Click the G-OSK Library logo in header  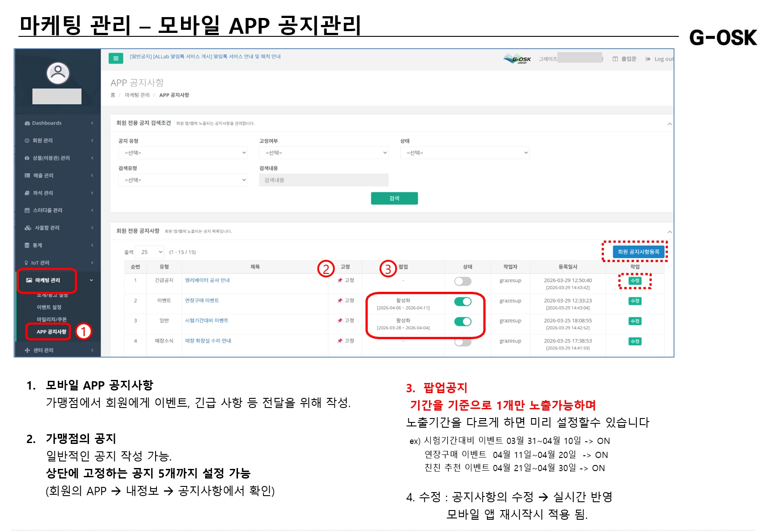[518, 59]
